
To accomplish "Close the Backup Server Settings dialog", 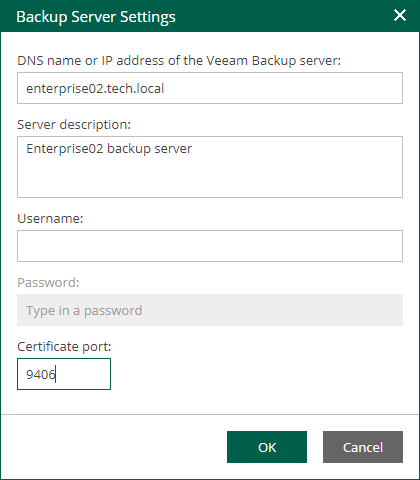I will point(400,15).
